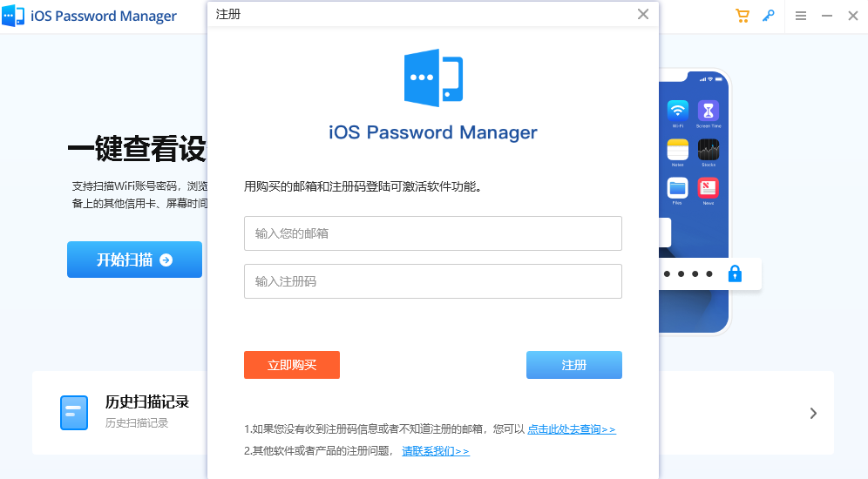
Task: Minimize the iOS Password Manager window
Action: coord(826,16)
